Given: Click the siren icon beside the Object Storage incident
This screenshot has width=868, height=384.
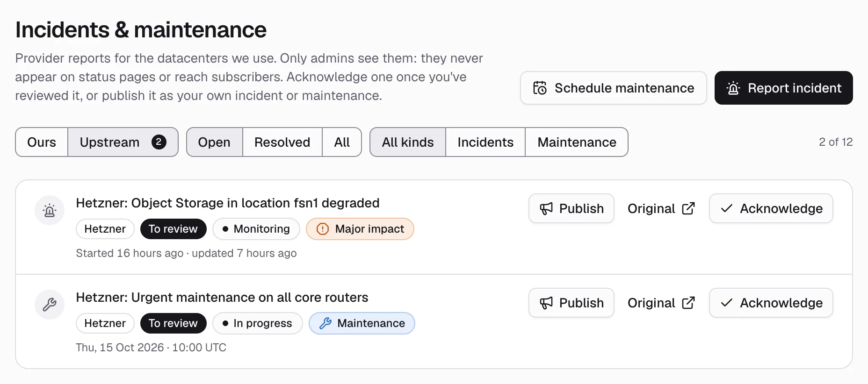Looking at the screenshot, I should (x=50, y=210).
